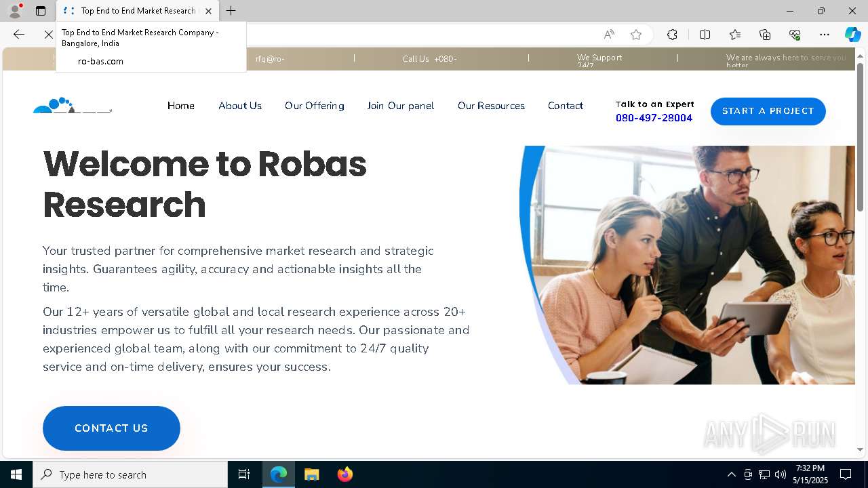
Task: Open the Windows Start menu
Action: (16, 474)
